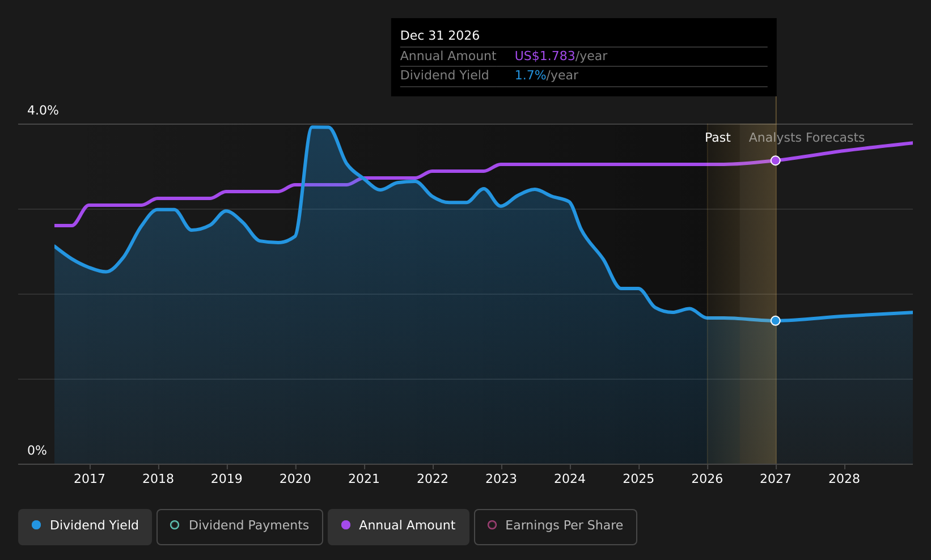Click the 2022 x-axis label
The height and width of the screenshot is (560, 931).
(433, 479)
